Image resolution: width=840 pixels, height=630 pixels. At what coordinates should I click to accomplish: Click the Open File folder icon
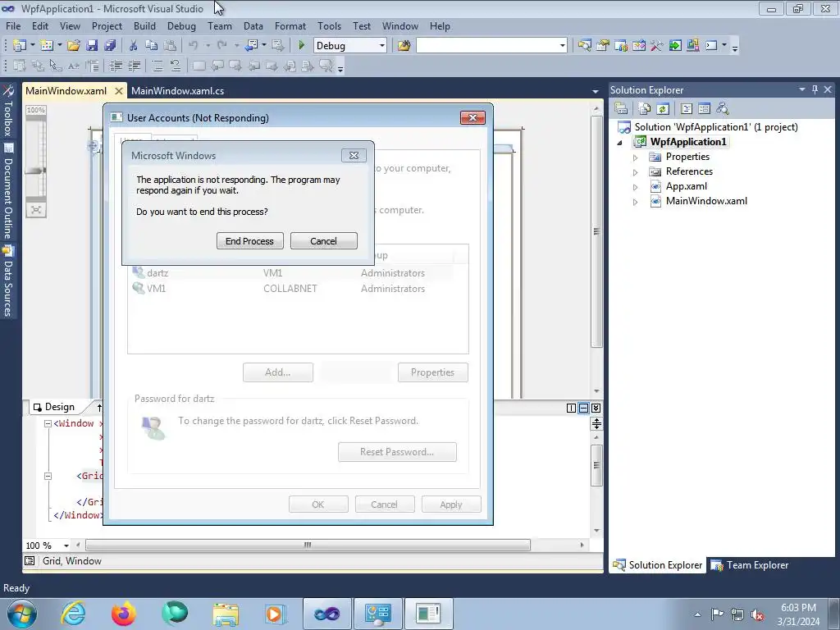(73, 46)
